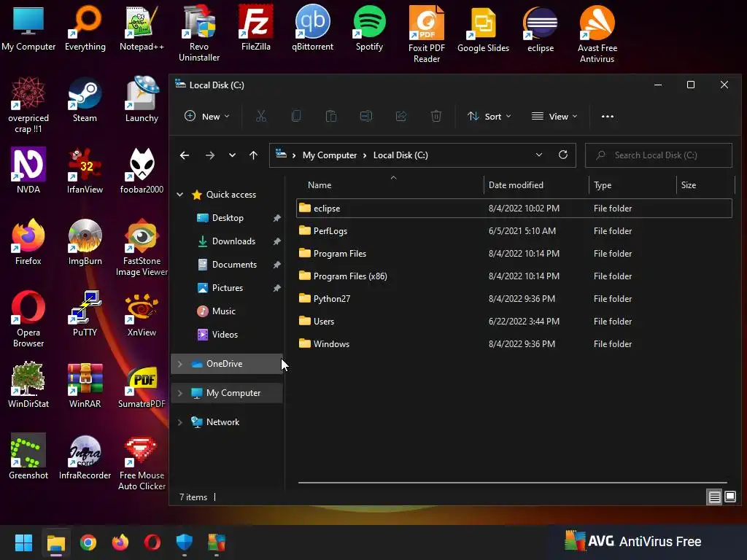Go forward with the right arrow
Image resolution: width=747 pixels, height=560 pixels.
coord(209,155)
